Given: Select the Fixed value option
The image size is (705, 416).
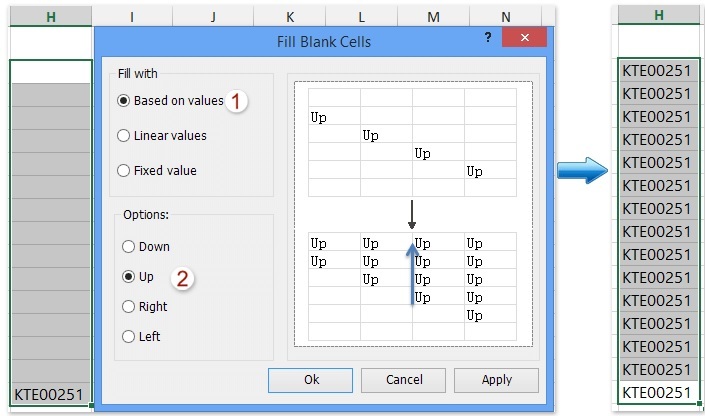Looking at the screenshot, I should (124, 170).
